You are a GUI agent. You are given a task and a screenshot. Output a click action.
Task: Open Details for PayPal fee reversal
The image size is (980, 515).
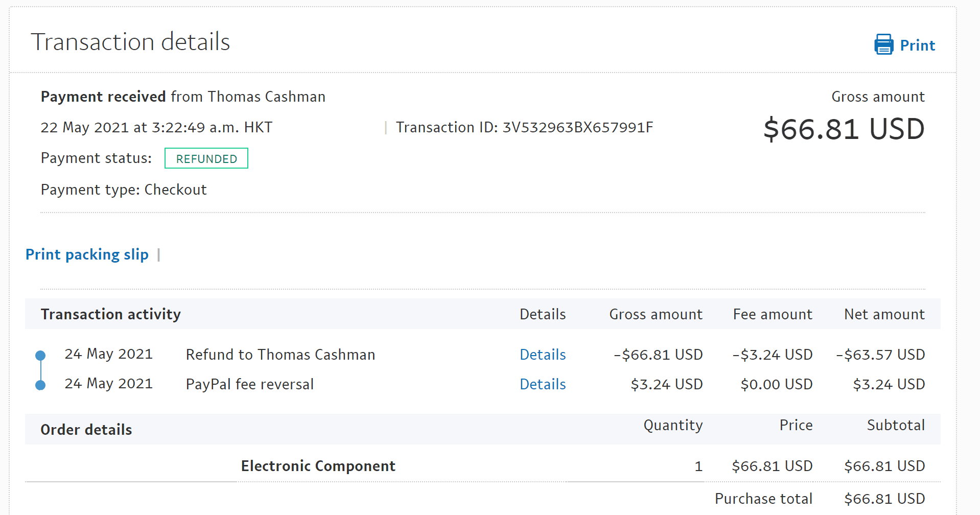[543, 384]
